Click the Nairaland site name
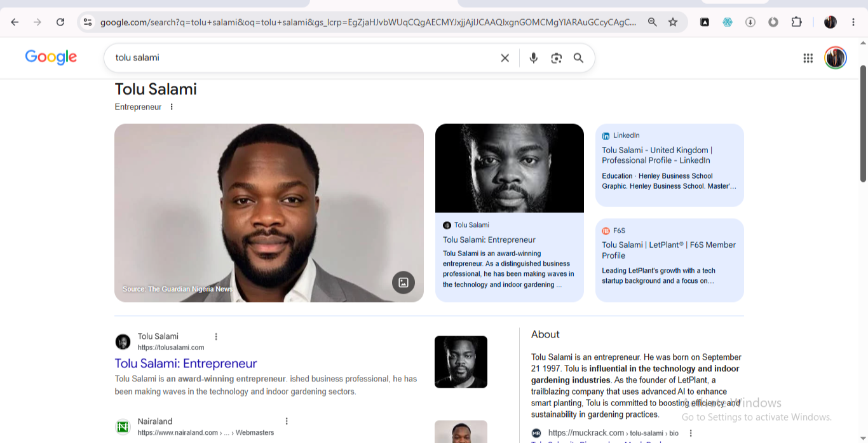 click(x=155, y=421)
